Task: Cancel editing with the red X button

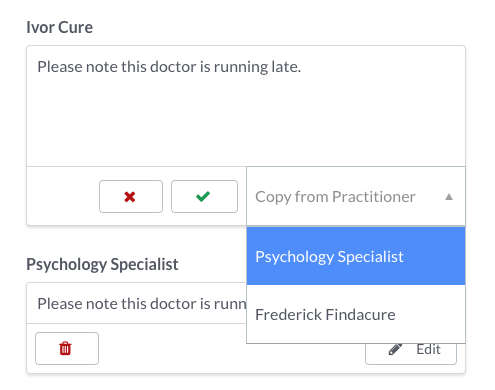Action: click(x=131, y=196)
